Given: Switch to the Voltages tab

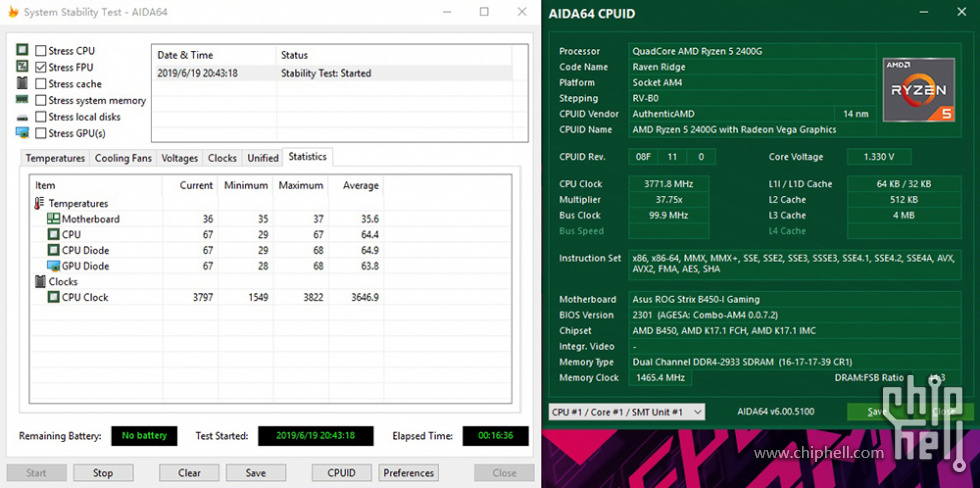Looking at the screenshot, I should pos(179,158).
